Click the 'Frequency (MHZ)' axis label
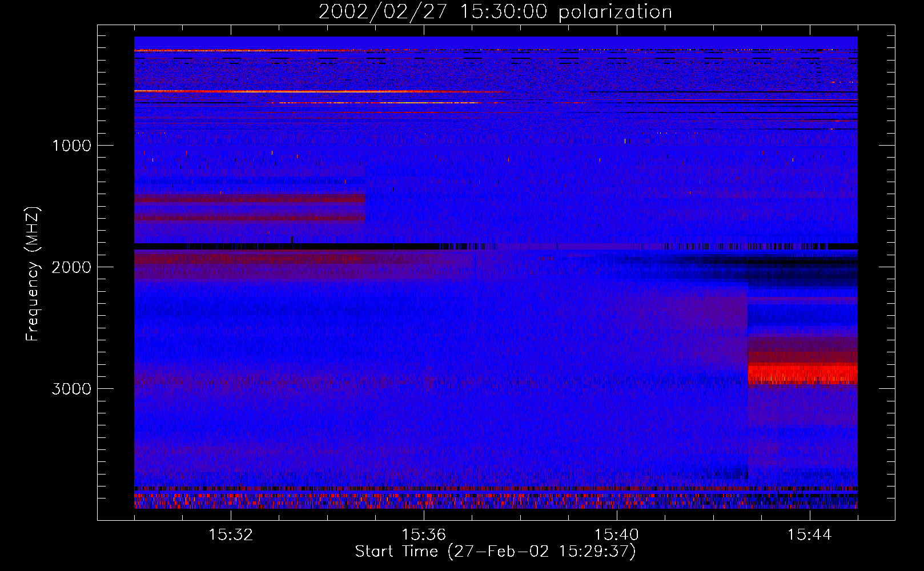This screenshot has height=571, width=924. coord(33,274)
